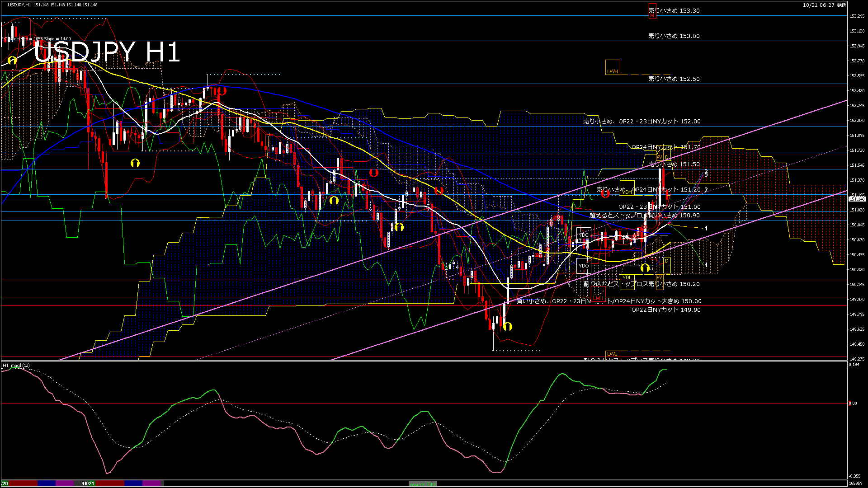This screenshot has height=488, width=868.
Task: Click the 10/21 date marker on timeline
Action: pos(88,483)
